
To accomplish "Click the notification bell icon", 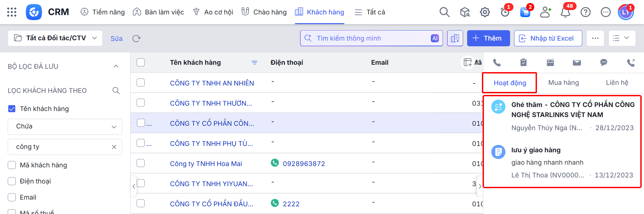I will [x=565, y=12].
